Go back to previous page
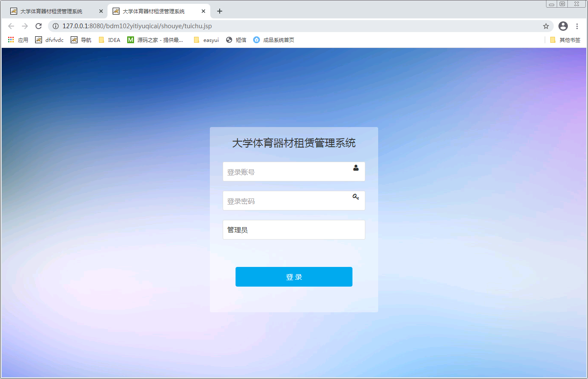This screenshot has height=379, width=588. [11, 26]
